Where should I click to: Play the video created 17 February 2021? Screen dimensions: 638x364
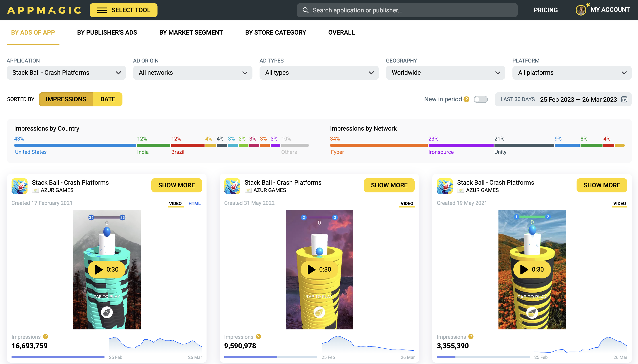pos(106,269)
